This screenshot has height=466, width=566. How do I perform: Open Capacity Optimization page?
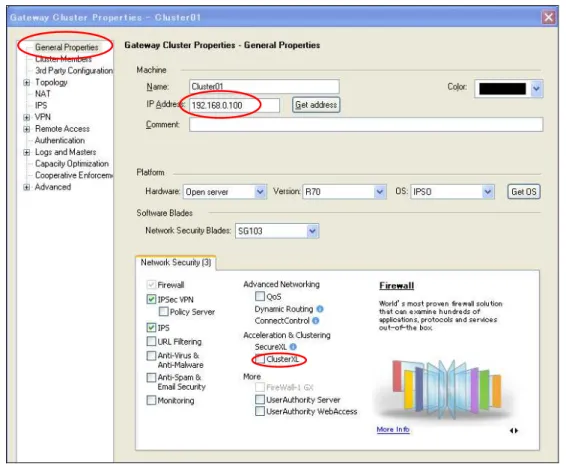pyautogui.click(x=71, y=164)
